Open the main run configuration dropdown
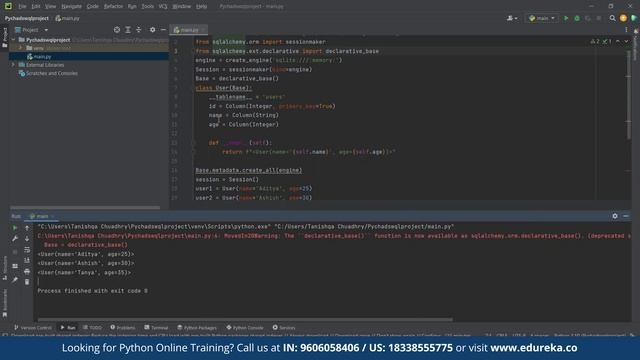640x360 pixels. tap(542, 18)
